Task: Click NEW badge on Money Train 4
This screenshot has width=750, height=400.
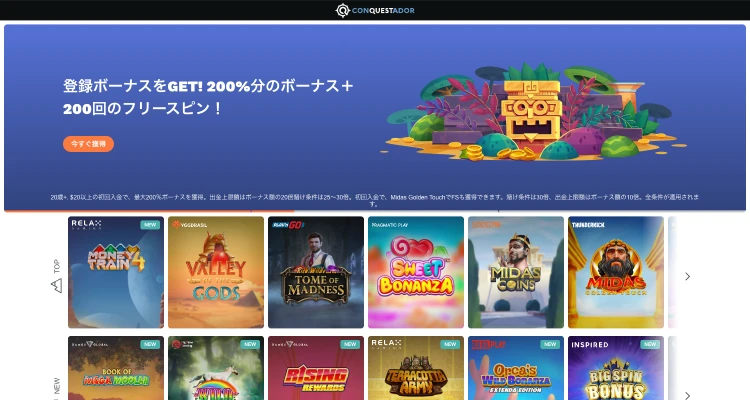Action: [150, 225]
